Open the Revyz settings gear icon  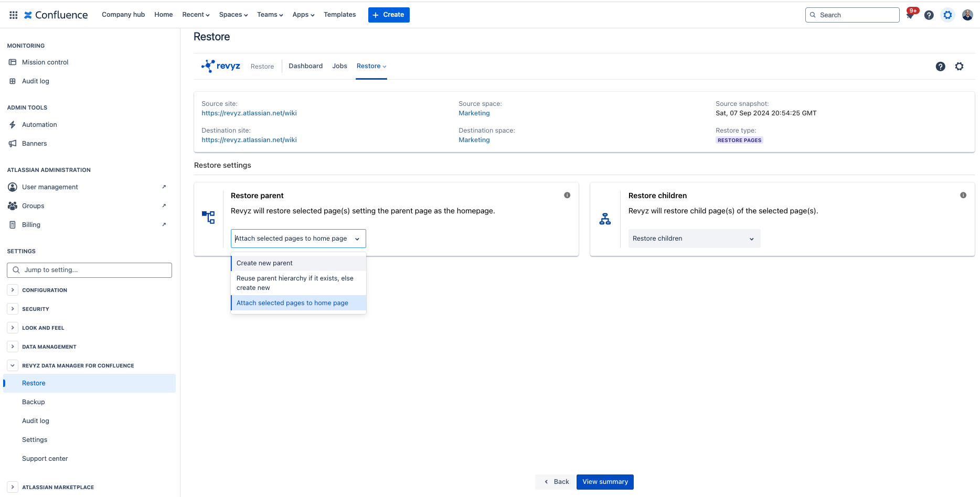point(960,67)
